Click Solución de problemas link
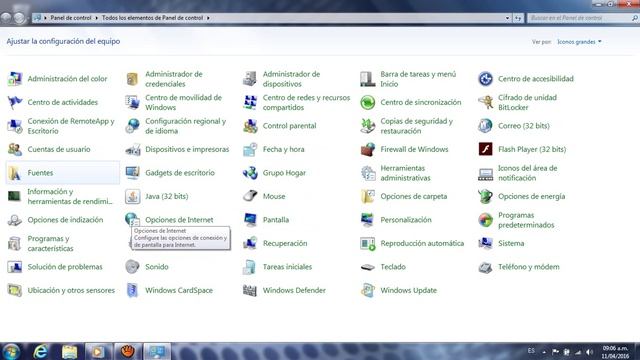Viewport: 640px width, 360px height. (65, 267)
